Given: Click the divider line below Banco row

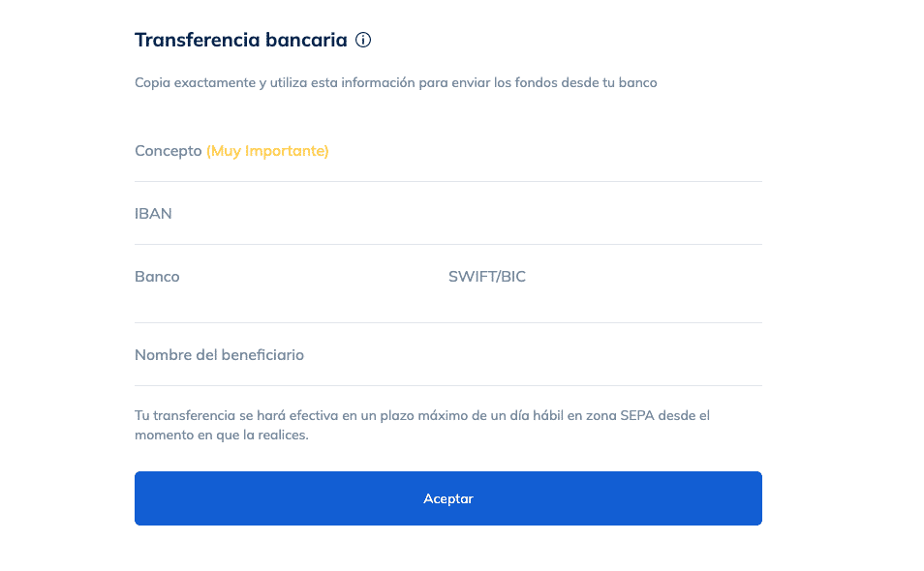Looking at the screenshot, I should 447,322.
